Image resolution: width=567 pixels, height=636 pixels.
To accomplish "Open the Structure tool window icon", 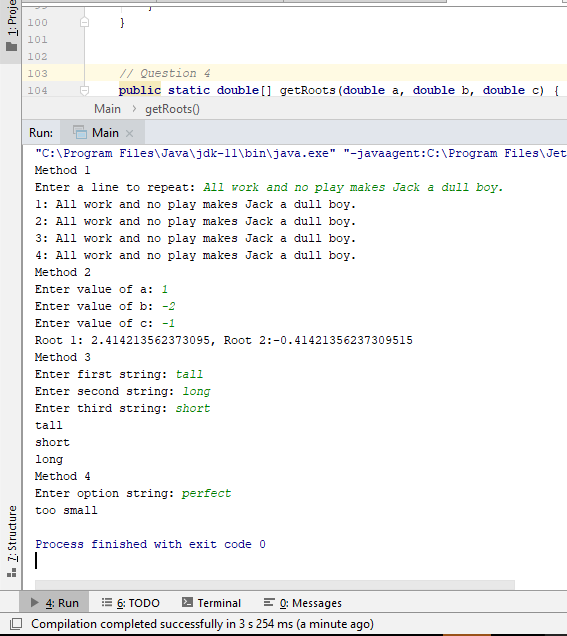I will point(12,572).
